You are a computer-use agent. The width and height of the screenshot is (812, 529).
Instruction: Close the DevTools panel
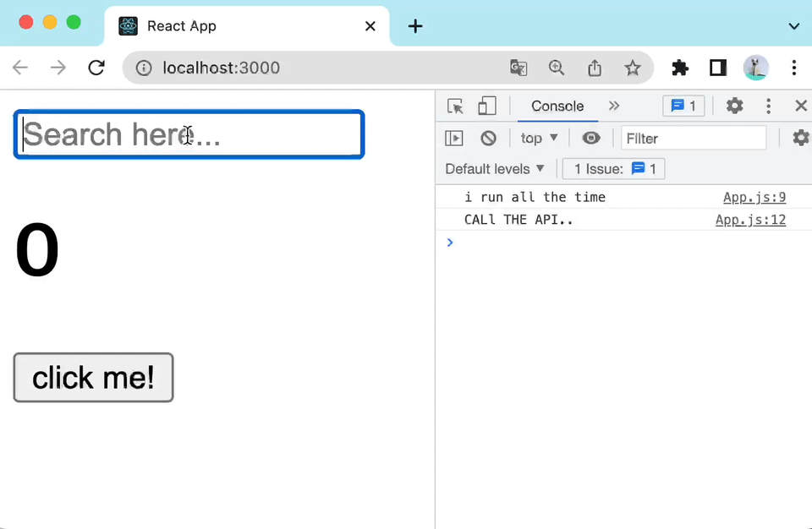pos(801,106)
